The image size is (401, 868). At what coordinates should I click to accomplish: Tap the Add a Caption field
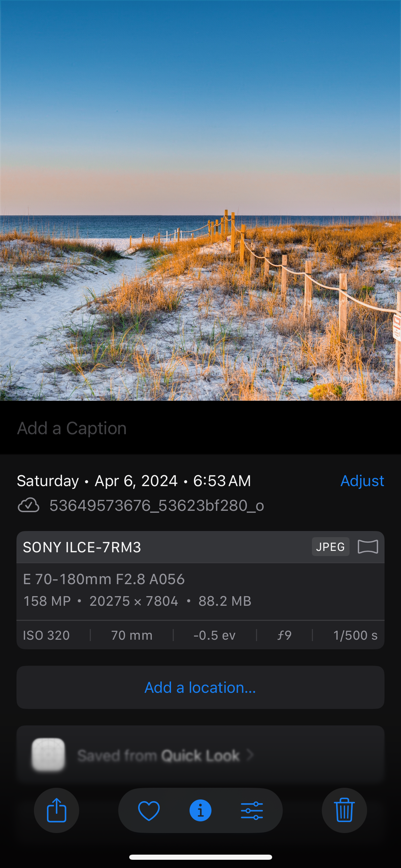(72, 428)
